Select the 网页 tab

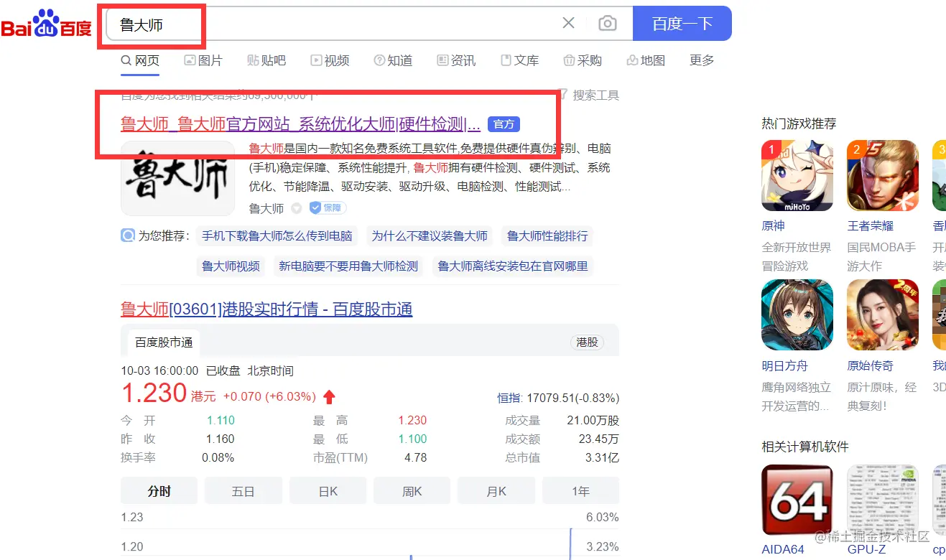tap(140, 61)
